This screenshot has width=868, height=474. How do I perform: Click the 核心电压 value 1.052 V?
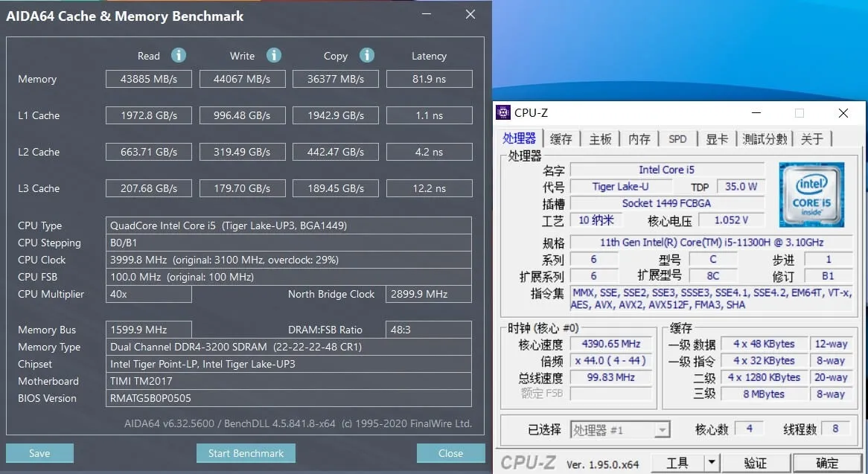pos(731,220)
